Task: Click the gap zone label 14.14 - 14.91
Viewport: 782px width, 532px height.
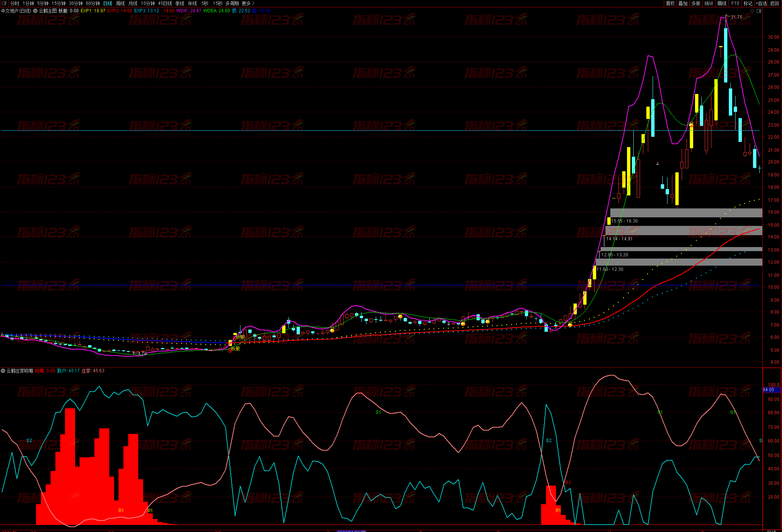Action: tap(619, 239)
